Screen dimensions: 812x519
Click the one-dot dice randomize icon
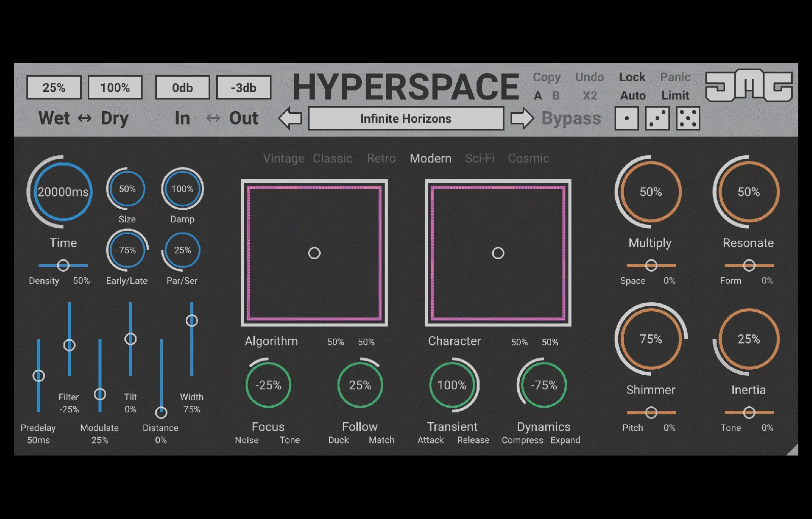pyautogui.click(x=627, y=118)
